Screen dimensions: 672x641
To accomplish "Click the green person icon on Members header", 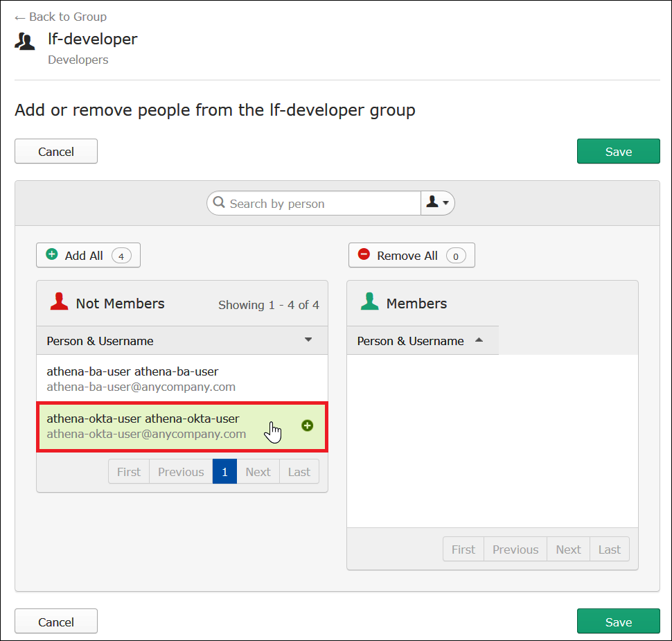I will coord(369,301).
